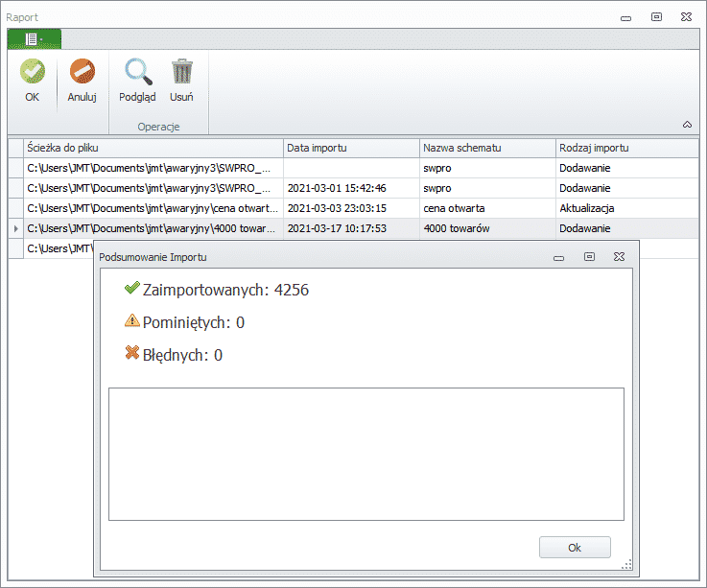This screenshot has width=707, height=588.
Task: Click the Błędnych: 0 text
Action: tap(182, 355)
